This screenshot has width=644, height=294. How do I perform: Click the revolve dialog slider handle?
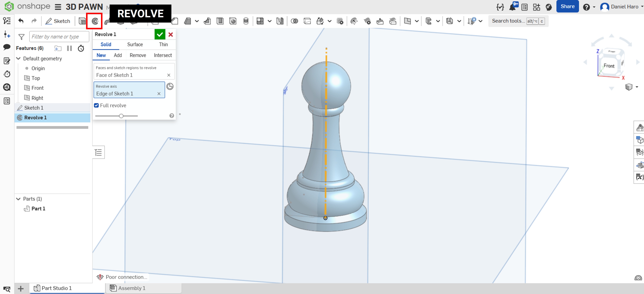[x=121, y=116]
